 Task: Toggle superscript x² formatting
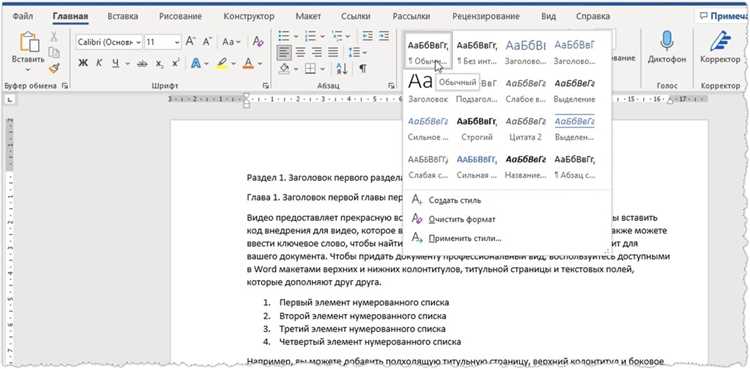point(176,63)
